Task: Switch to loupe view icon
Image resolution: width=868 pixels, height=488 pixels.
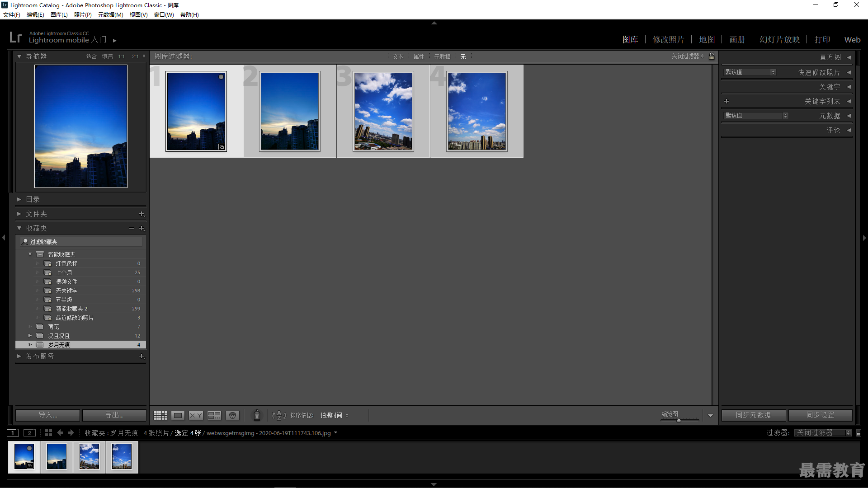Action: [178, 415]
